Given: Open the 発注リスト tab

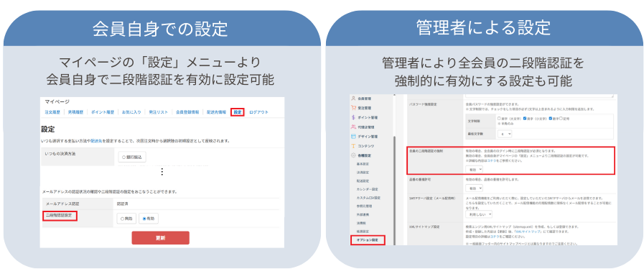Looking at the screenshot, I should (x=158, y=112).
